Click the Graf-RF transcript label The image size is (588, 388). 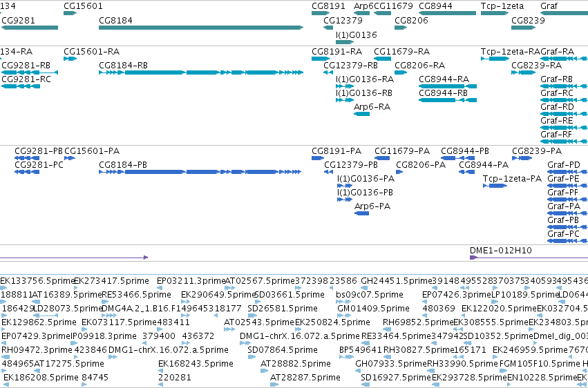tap(556, 135)
